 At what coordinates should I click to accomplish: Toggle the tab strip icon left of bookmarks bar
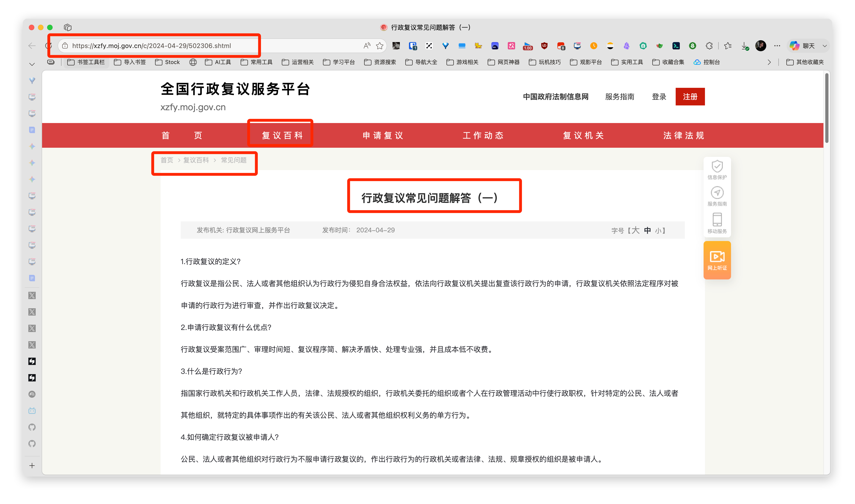click(51, 62)
